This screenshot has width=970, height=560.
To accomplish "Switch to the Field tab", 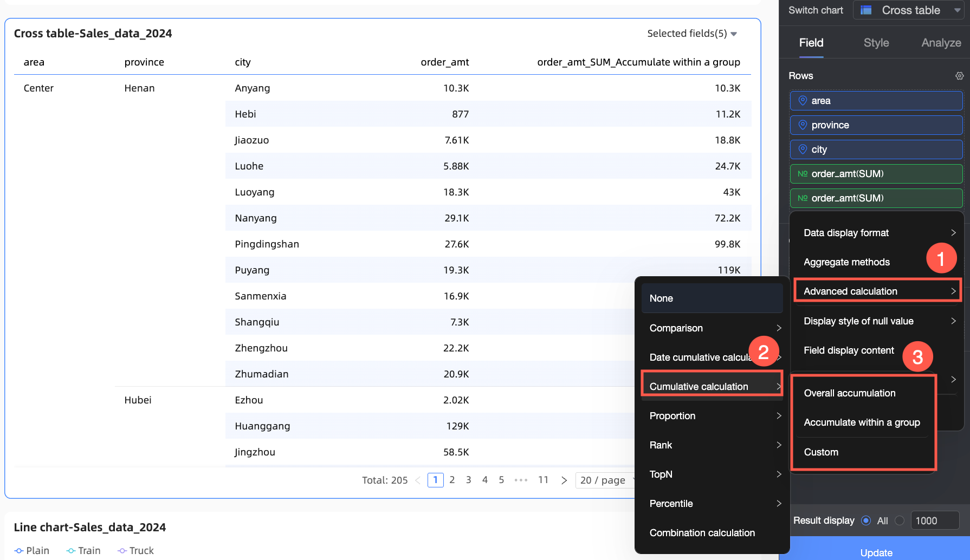I will (x=811, y=43).
